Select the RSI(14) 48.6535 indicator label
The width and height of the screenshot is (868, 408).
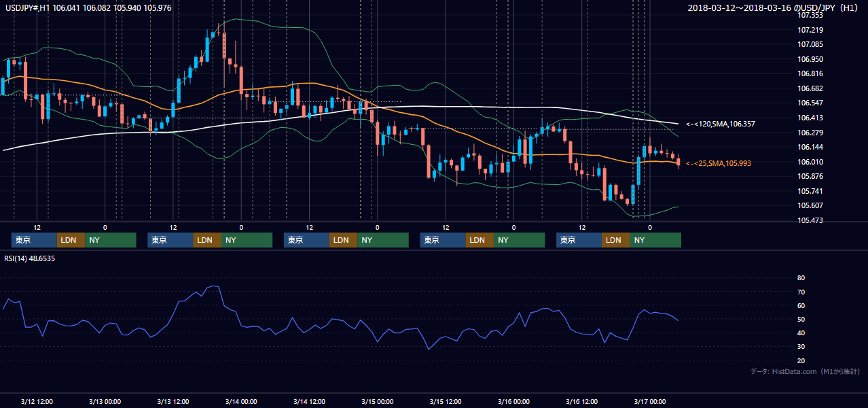[x=29, y=258]
